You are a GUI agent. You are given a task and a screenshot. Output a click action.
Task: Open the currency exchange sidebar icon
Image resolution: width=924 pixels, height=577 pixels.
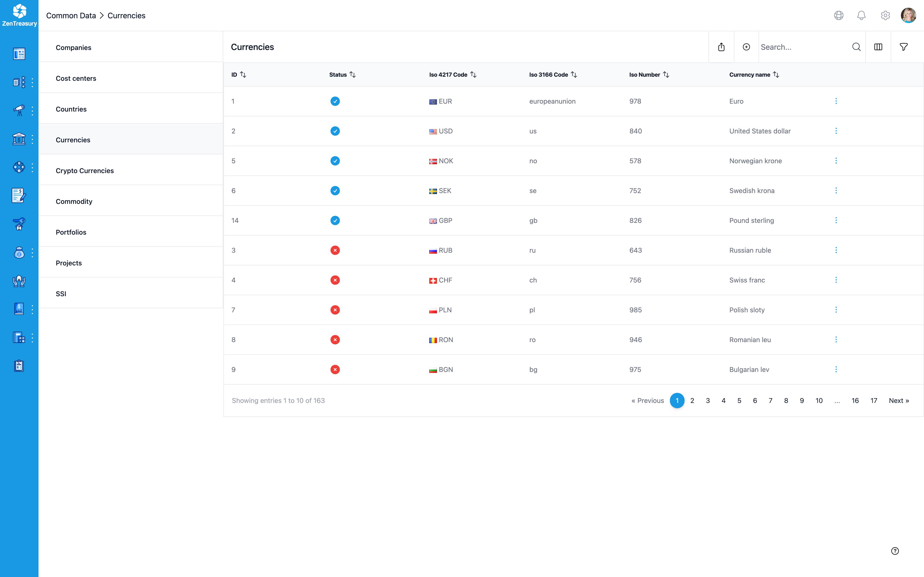click(x=19, y=167)
